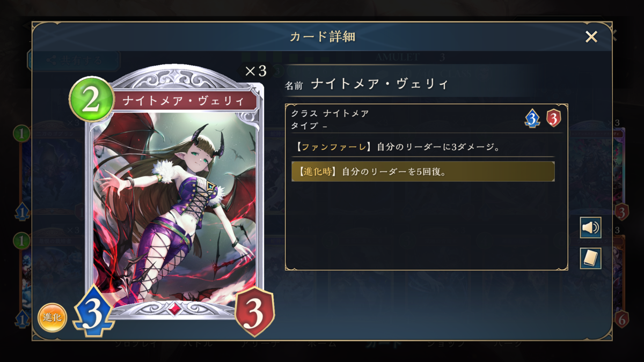
Task: Tap the green cost 2 orb
Action: click(x=91, y=100)
